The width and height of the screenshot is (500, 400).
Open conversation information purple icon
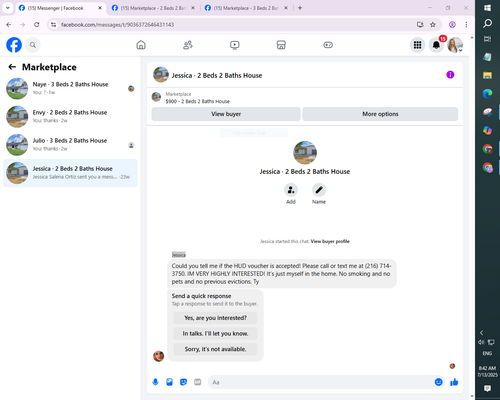point(450,75)
